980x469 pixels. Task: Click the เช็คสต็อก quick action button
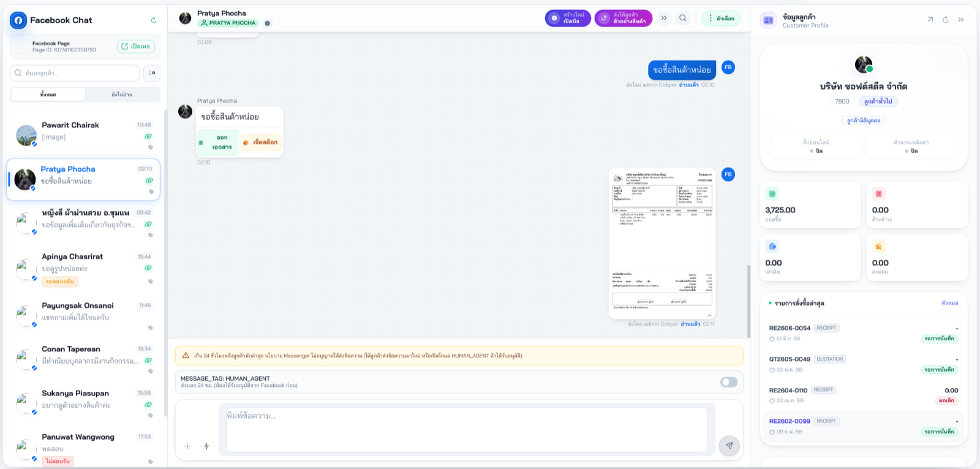(x=261, y=142)
